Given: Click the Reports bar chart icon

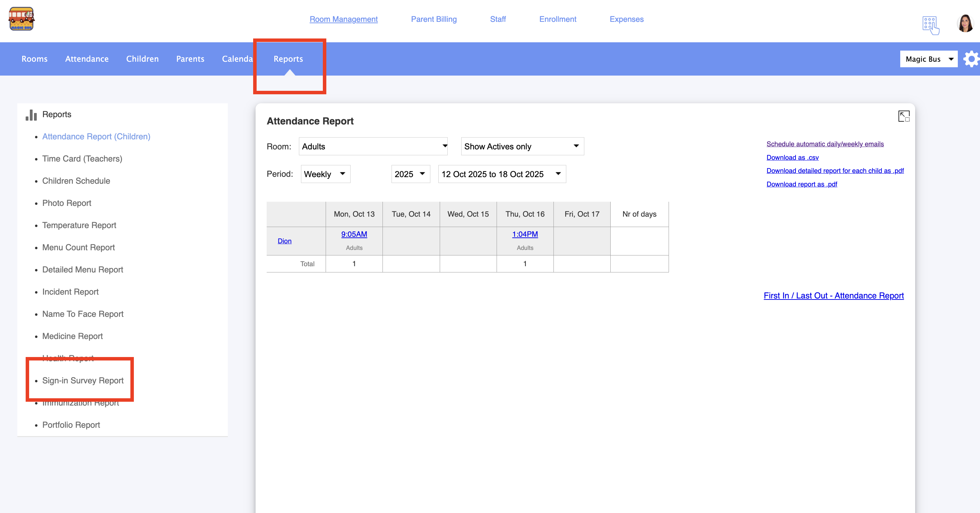Looking at the screenshot, I should [x=31, y=115].
